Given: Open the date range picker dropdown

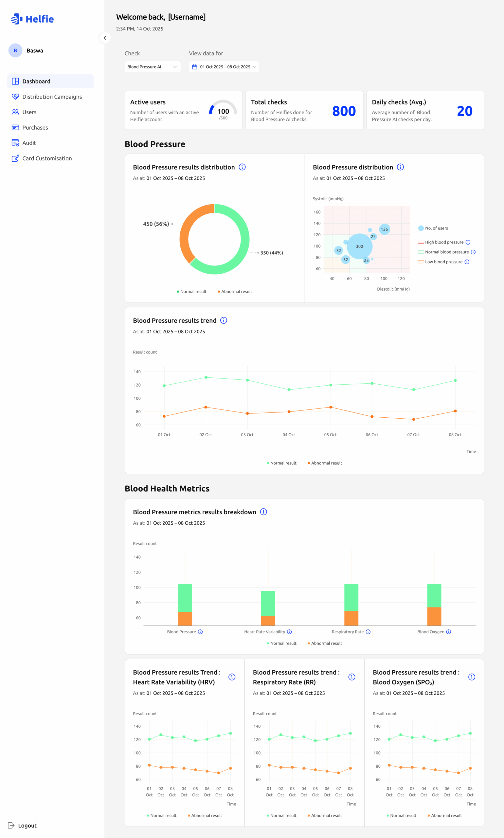Looking at the screenshot, I should 224,67.
